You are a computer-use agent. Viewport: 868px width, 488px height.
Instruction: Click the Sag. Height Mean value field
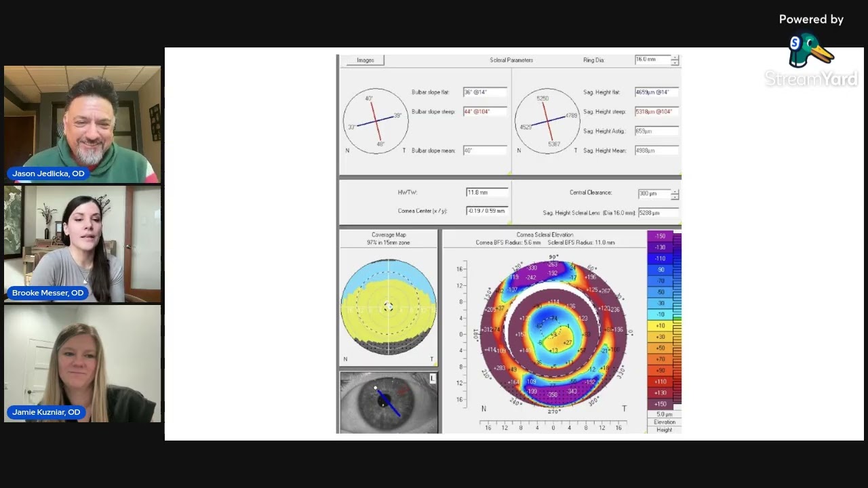[656, 150]
